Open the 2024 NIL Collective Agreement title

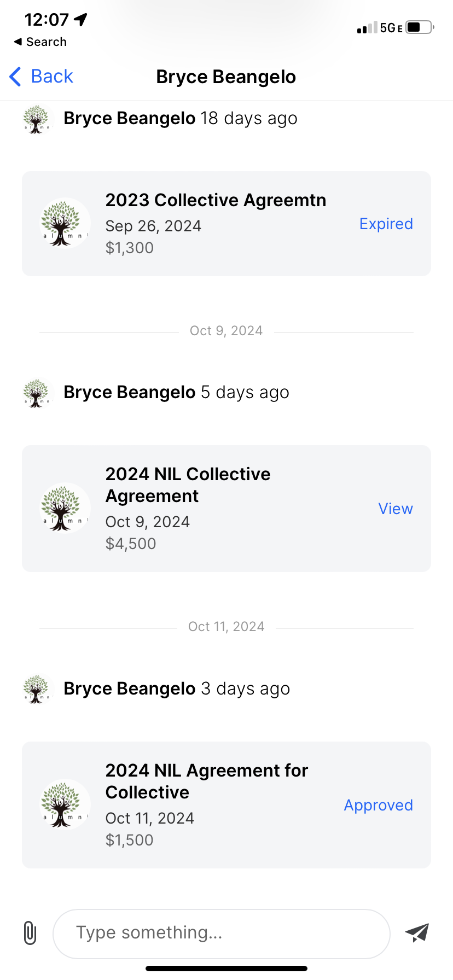(188, 485)
